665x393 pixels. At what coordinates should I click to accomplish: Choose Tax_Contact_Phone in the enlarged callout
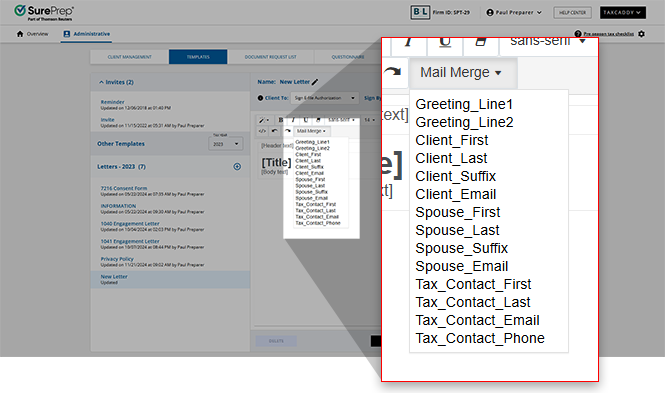tap(480, 339)
